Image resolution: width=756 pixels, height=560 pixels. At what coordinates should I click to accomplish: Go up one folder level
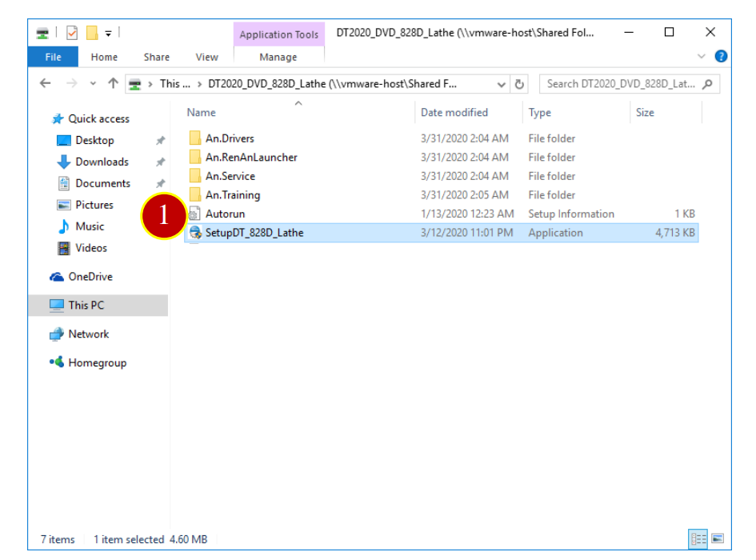(113, 83)
